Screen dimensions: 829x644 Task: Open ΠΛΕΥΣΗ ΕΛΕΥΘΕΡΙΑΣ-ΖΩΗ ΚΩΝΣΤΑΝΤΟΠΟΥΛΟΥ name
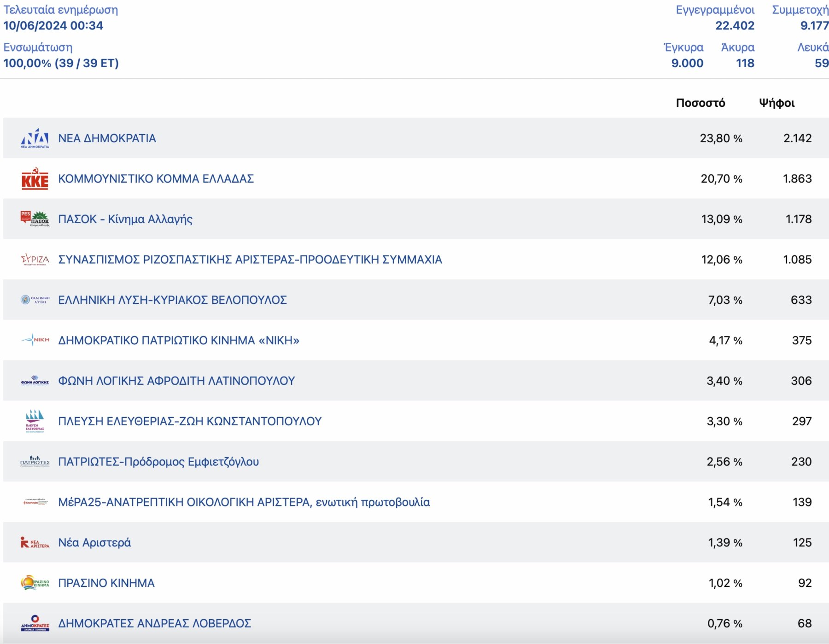(190, 421)
